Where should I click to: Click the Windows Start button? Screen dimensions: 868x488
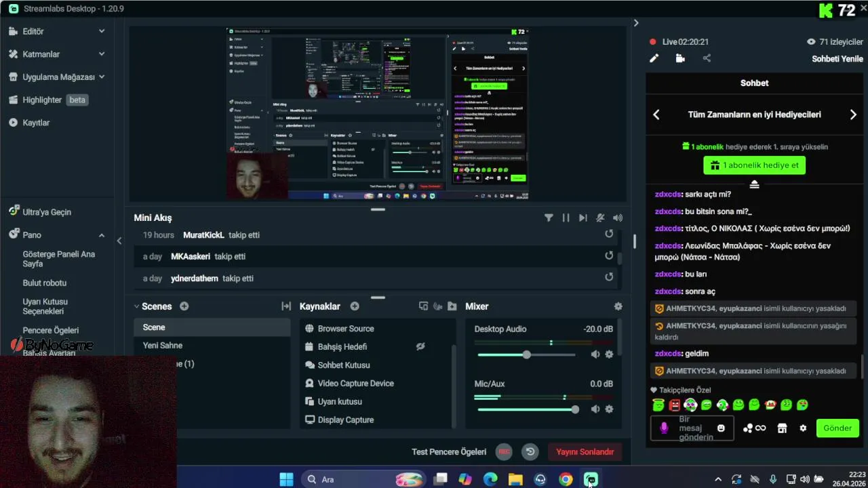286,479
